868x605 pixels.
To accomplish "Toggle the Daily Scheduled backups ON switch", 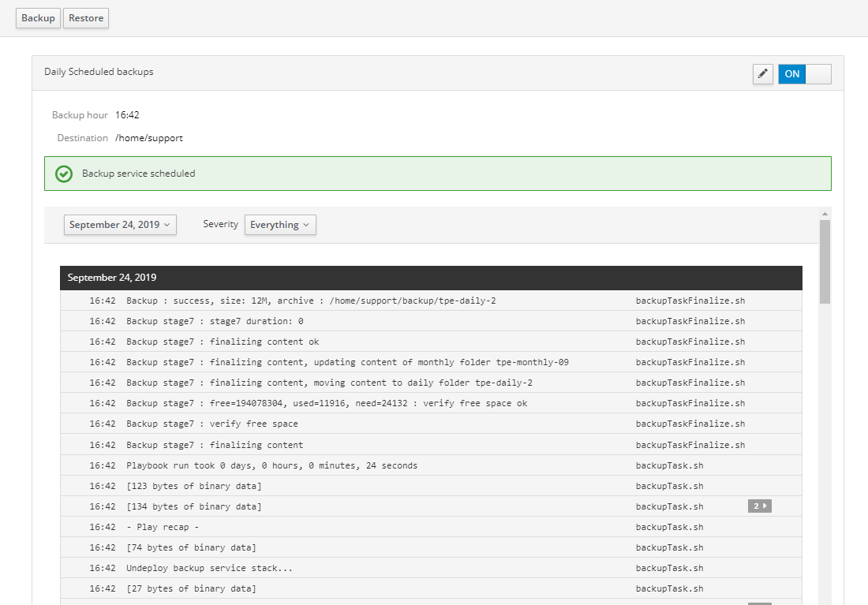I will [804, 74].
